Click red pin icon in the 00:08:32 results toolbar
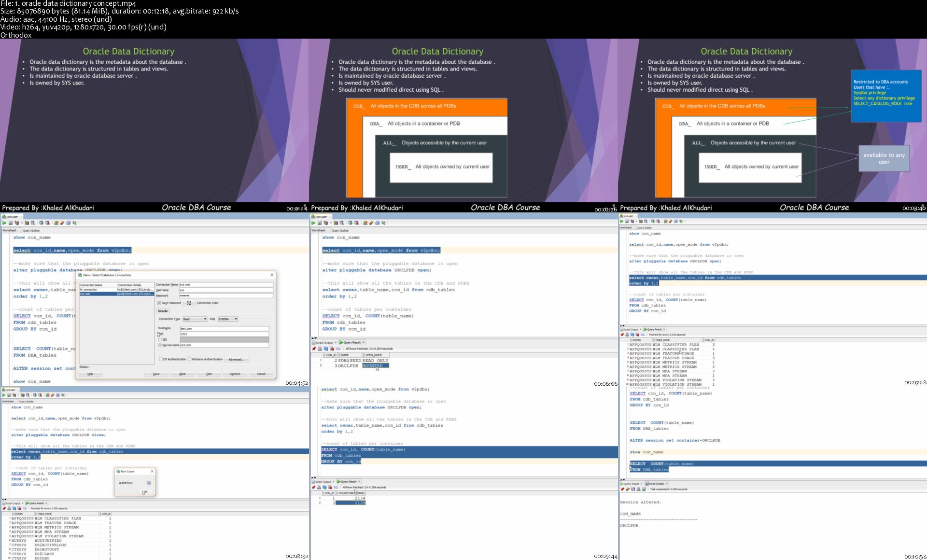 [4, 508]
